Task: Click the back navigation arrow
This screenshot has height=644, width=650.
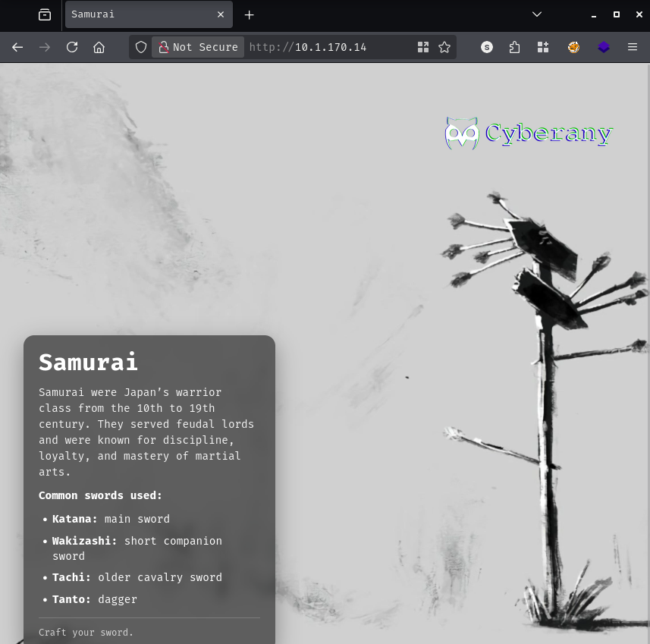Action: pos(17,47)
